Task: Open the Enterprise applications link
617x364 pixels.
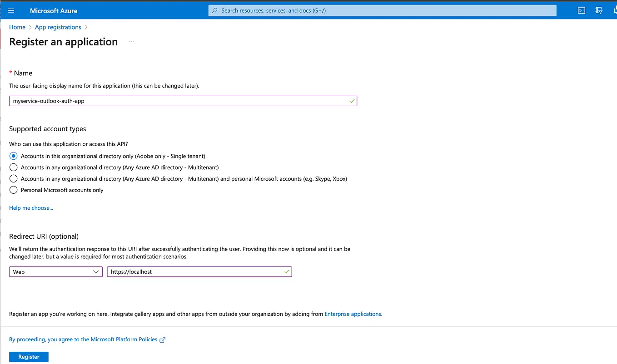Action: tap(353, 314)
